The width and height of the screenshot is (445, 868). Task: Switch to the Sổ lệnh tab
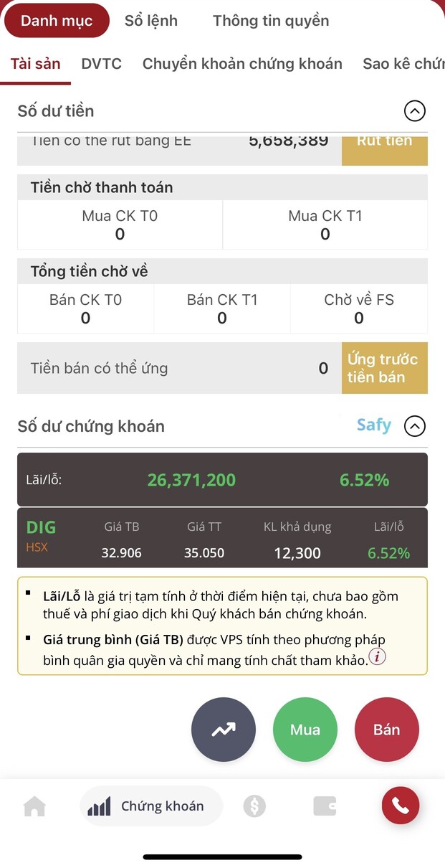(150, 21)
